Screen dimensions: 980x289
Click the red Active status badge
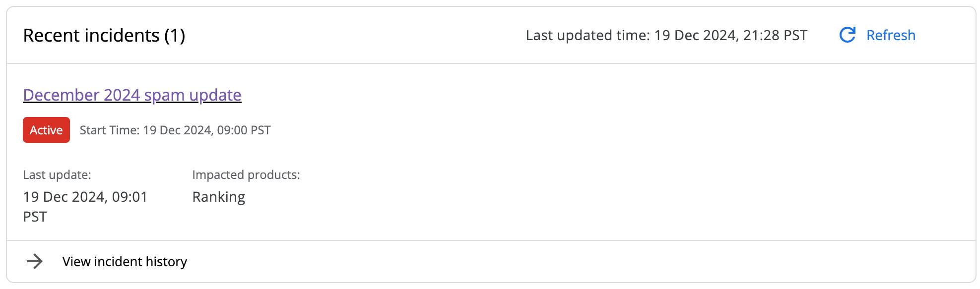46,130
